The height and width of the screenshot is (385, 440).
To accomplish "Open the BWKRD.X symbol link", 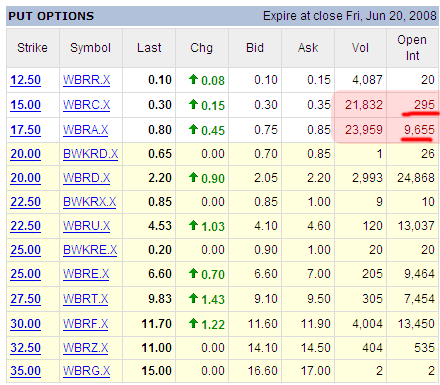I will pyautogui.click(x=90, y=154).
